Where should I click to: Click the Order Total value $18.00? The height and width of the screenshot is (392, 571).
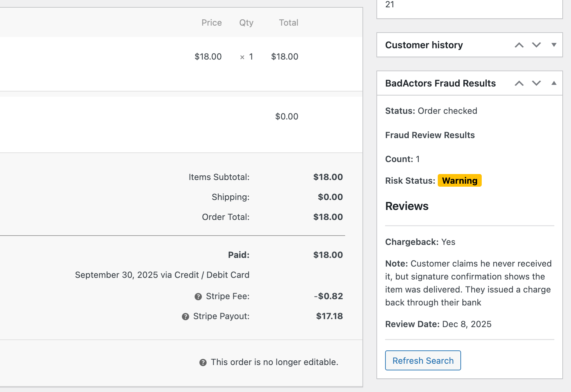(x=328, y=217)
